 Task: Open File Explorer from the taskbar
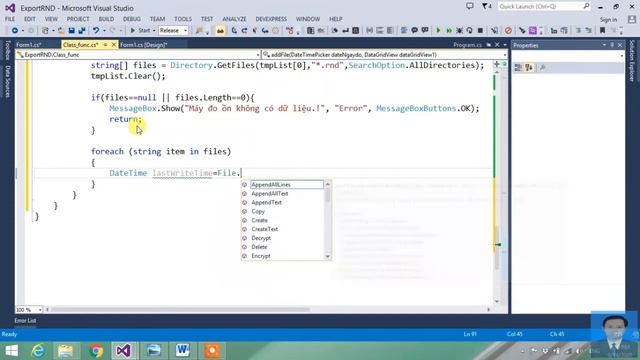[65, 351]
